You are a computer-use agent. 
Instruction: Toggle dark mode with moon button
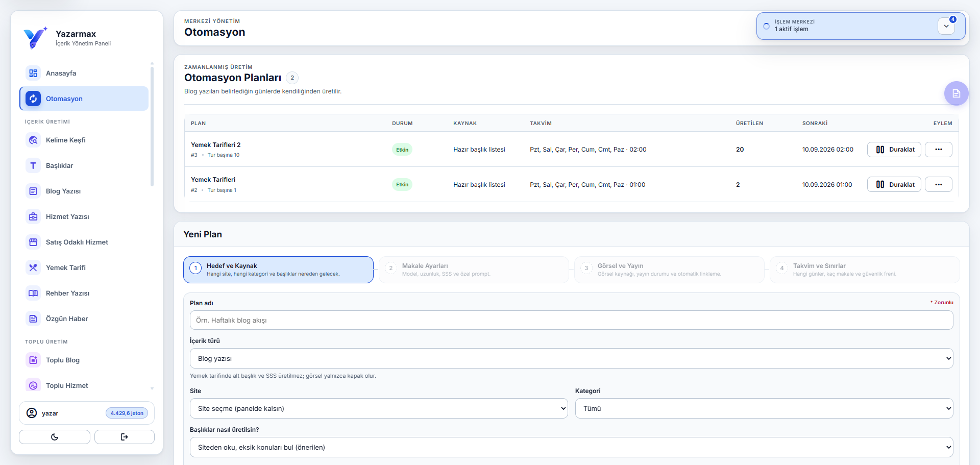[55, 437]
